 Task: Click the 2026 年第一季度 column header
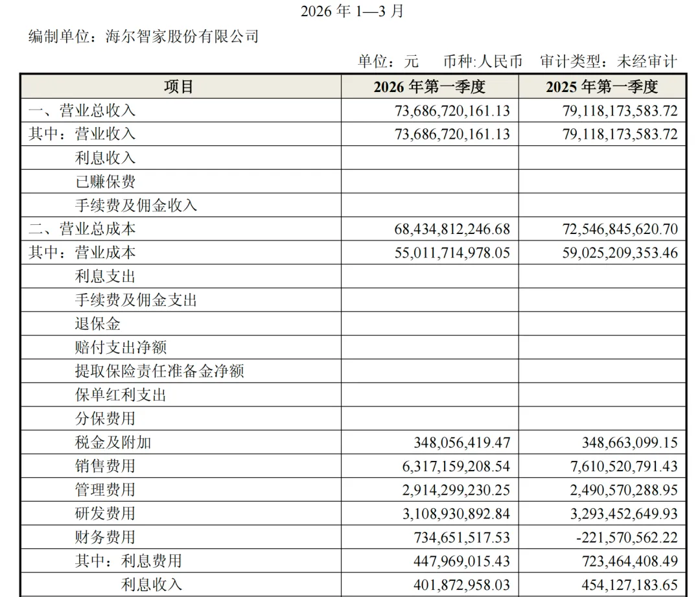tap(430, 87)
